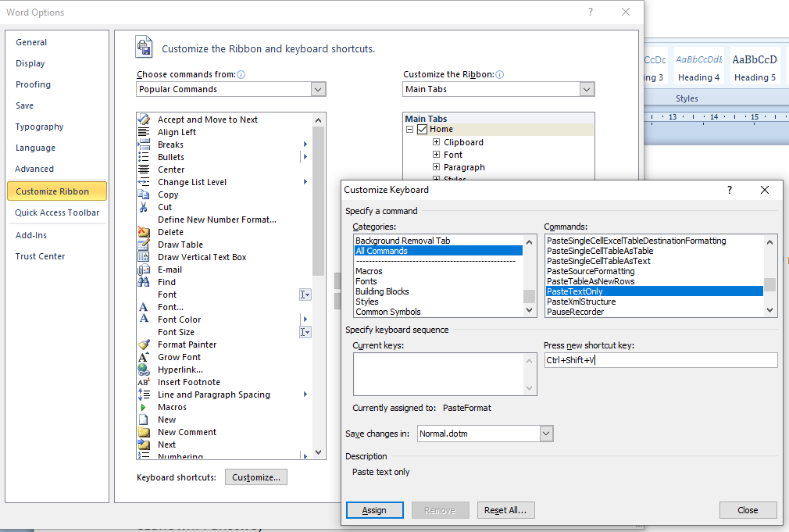Click the submenu arrow on Change List Level
The image size is (789, 532).
305,182
